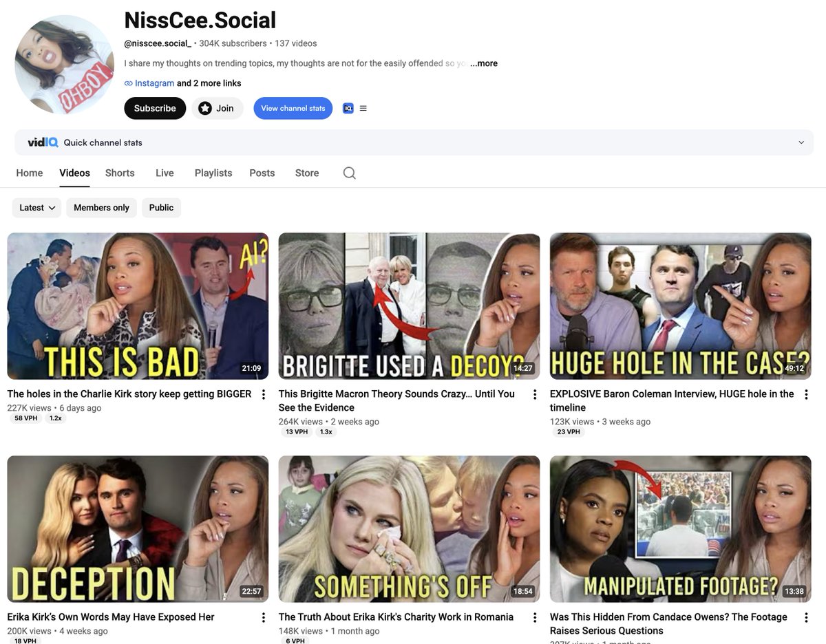Click the NissCee.Social channel avatar

tap(65, 65)
